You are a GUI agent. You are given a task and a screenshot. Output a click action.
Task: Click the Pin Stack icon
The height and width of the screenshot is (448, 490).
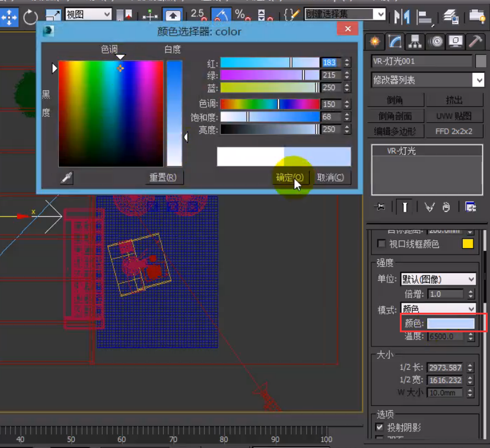click(379, 206)
